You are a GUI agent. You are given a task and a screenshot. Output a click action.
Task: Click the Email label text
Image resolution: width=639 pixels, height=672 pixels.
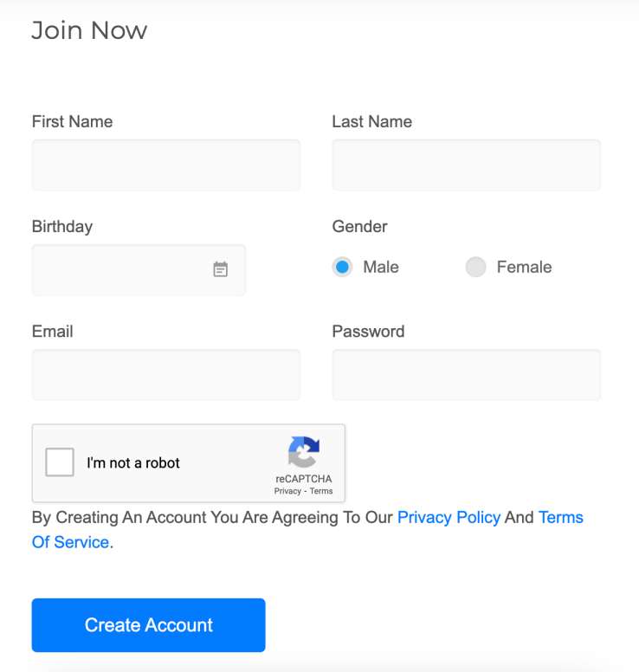(52, 331)
